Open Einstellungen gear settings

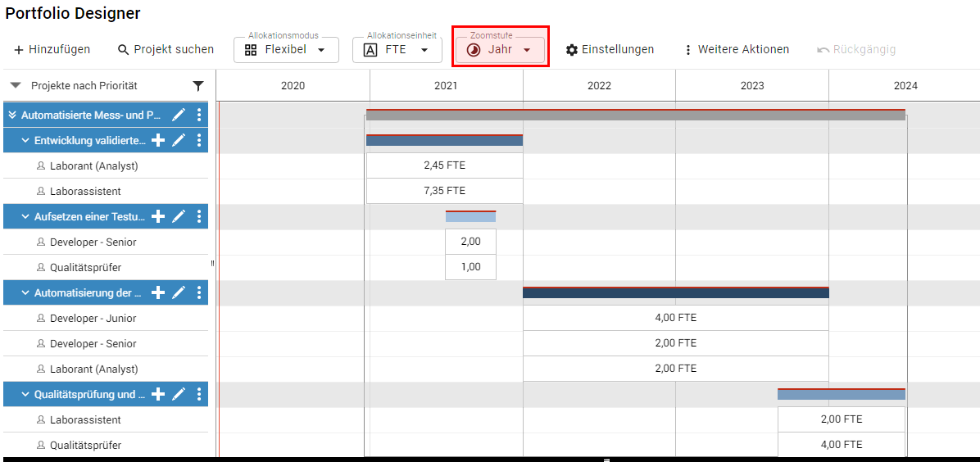(x=610, y=50)
